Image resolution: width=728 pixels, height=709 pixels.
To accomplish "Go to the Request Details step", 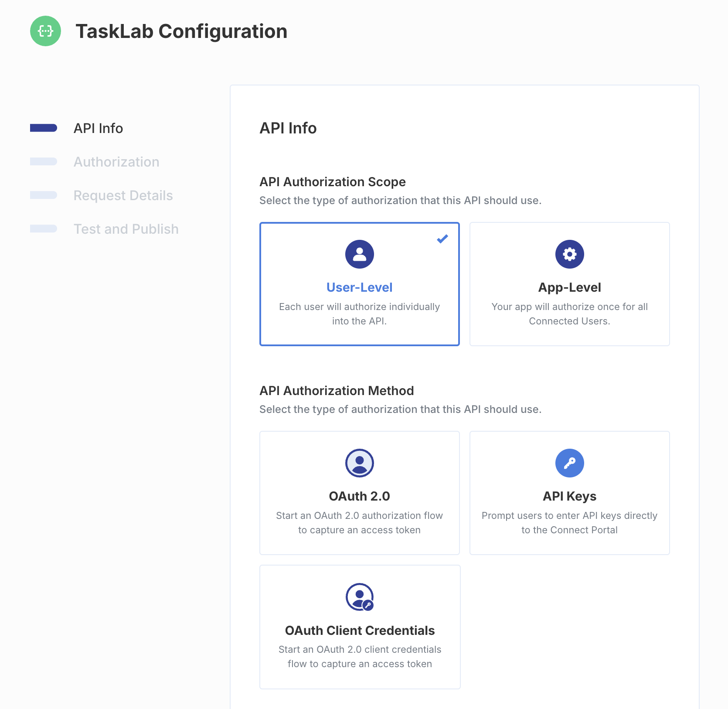I will pos(123,195).
